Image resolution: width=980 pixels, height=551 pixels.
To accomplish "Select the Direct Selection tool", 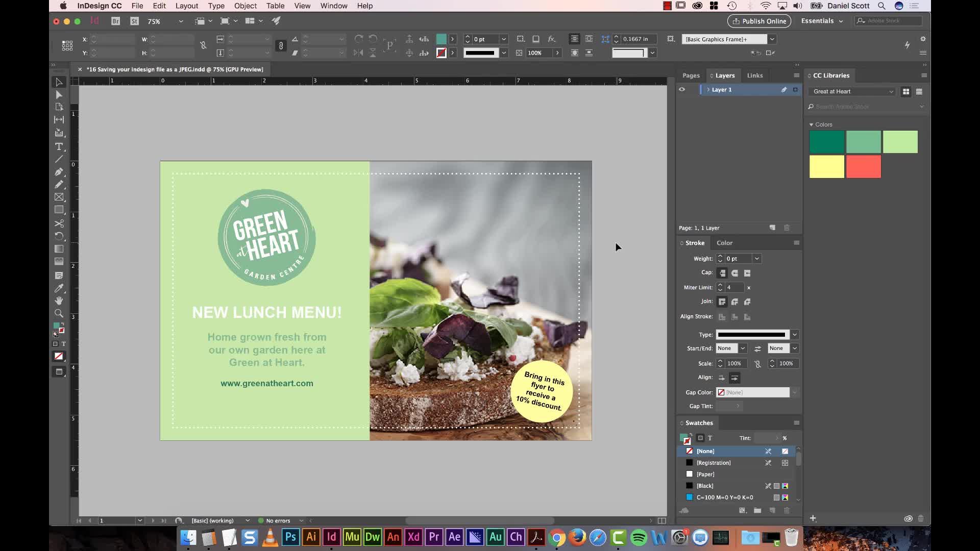I will tap(59, 95).
